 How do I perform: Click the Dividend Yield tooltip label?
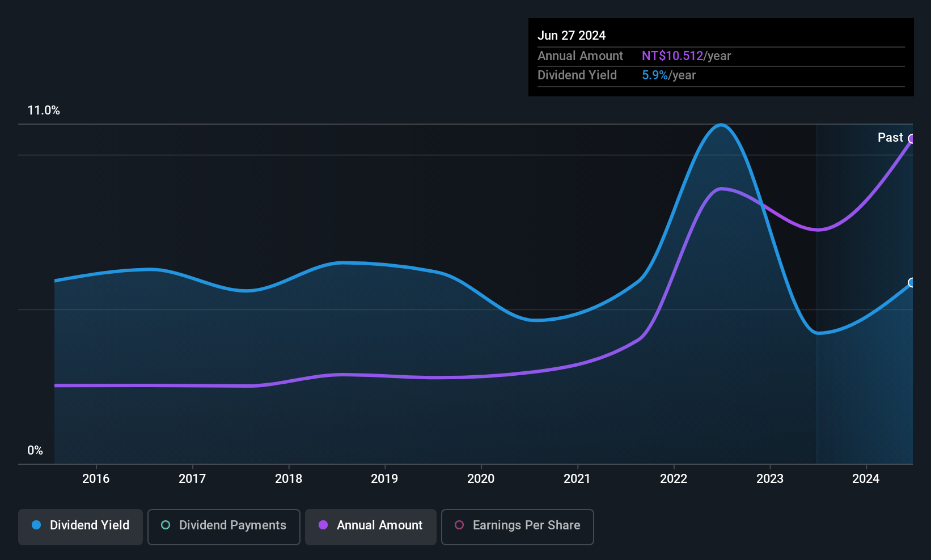click(577, 75)
